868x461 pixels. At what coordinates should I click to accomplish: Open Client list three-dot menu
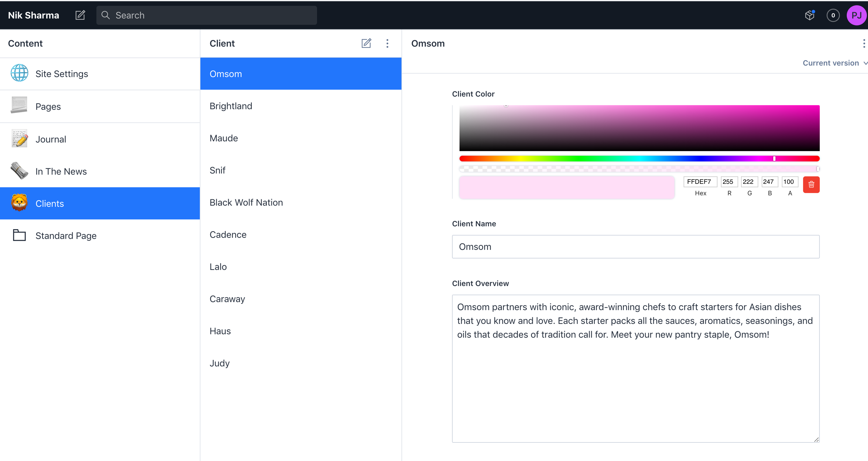pyautogui.click(x=387, y=43)
